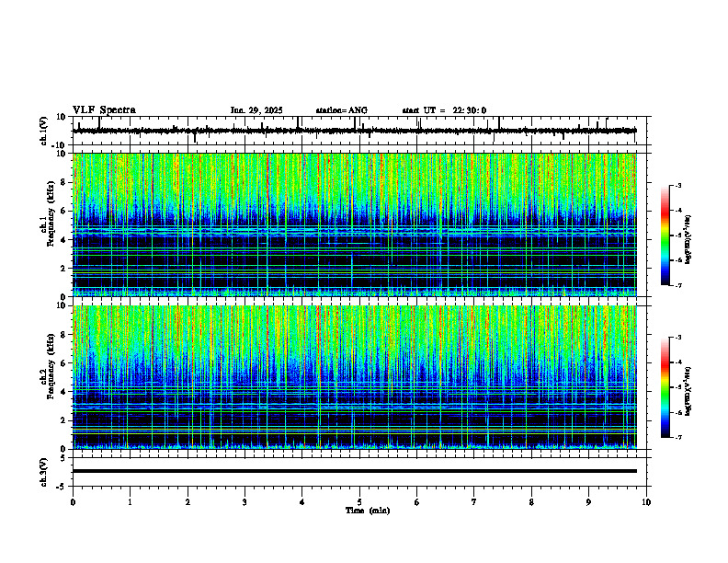Click time axis tick label "0"
The image size is (728, 563).
pos(73,502)
